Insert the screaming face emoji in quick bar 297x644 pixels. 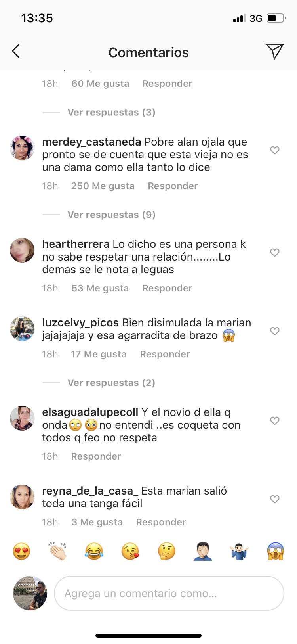pyautogui.click(x=276, y=551)
